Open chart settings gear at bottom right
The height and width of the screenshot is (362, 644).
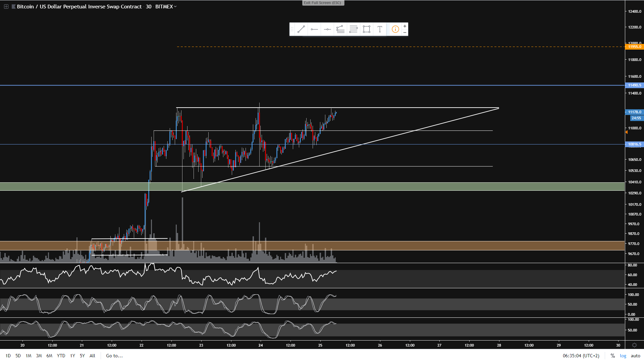tap(634, 345)
